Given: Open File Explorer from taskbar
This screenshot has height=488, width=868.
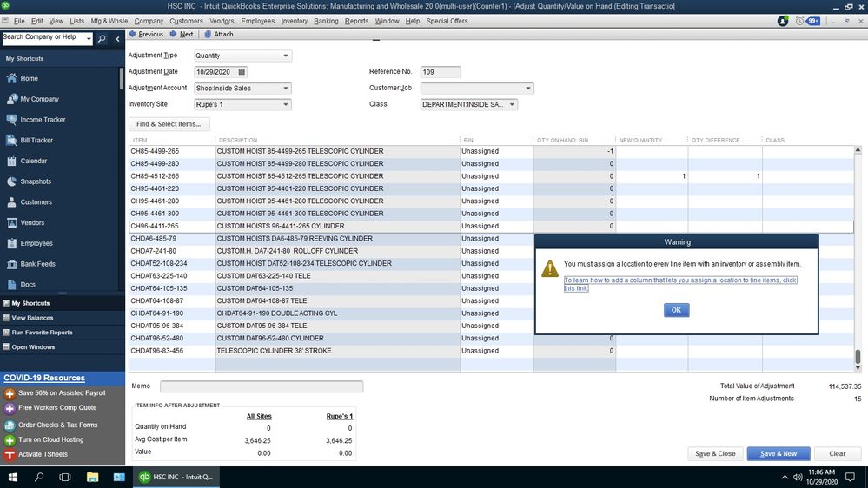Looking at the screenshot, I should [92, 477].
